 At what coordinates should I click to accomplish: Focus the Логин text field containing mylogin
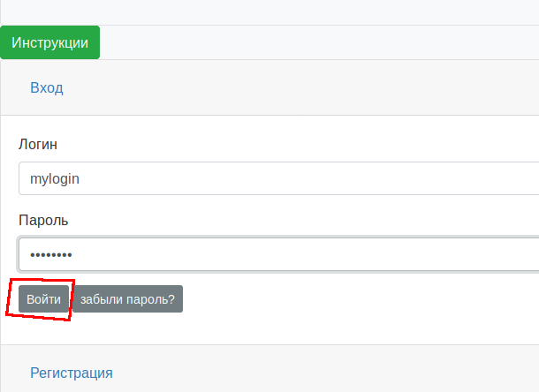click(x=279, y=178)
